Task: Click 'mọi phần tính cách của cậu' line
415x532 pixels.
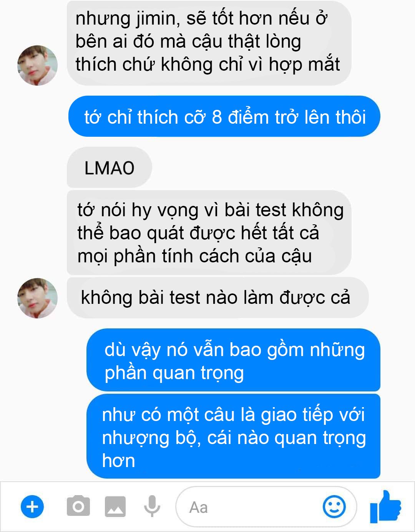Action: pos(194,257)
